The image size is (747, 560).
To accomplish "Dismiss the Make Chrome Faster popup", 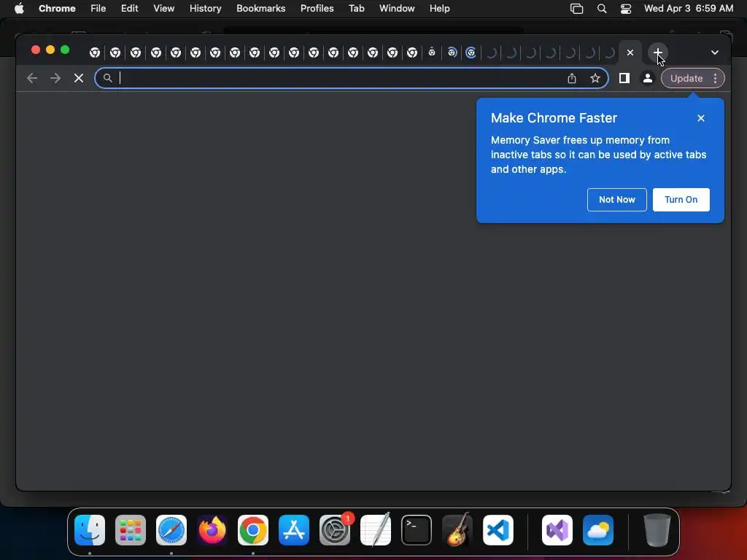I will pos(701,118).
